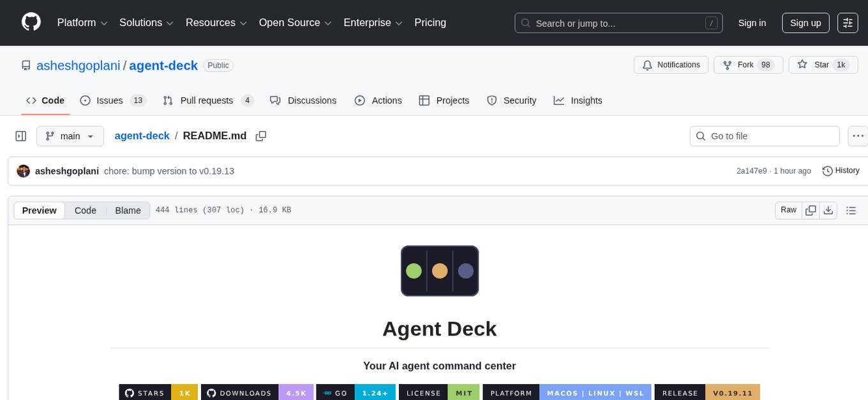Copy raw README contents
Viewport: 868px width, 400px height.
[811, 210]
